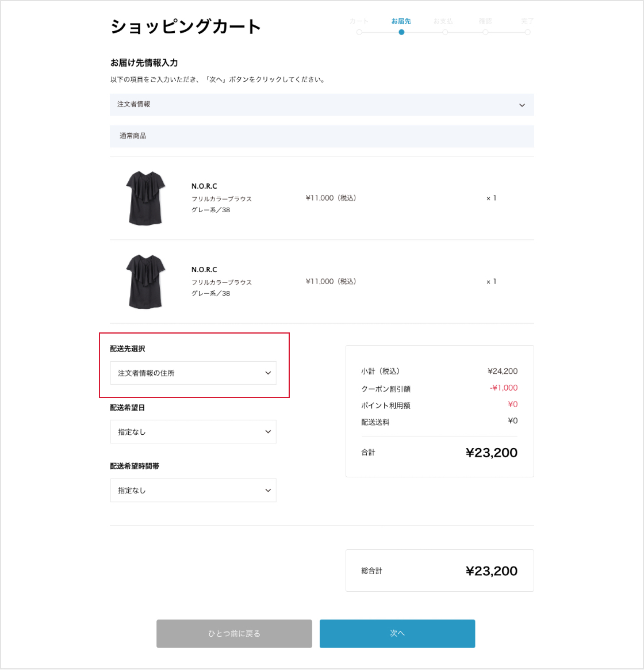
Task: Click the second N.O.R.C brand name
Action: tap(204, 270)
